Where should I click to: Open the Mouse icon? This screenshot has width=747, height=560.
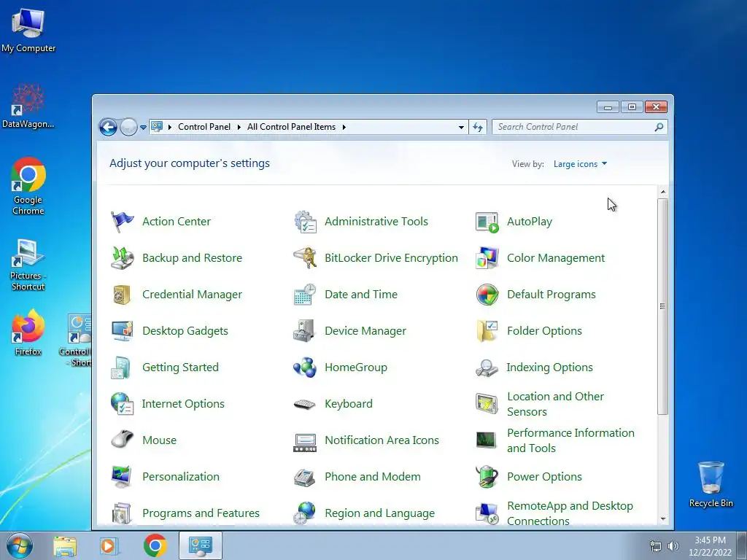click(x=122, y=439)
